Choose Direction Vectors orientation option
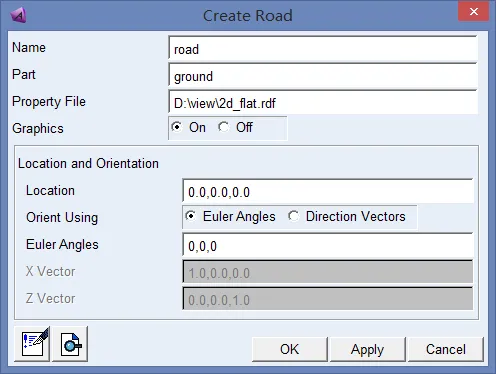Viewport: 496px width, 374px height. 294,216
